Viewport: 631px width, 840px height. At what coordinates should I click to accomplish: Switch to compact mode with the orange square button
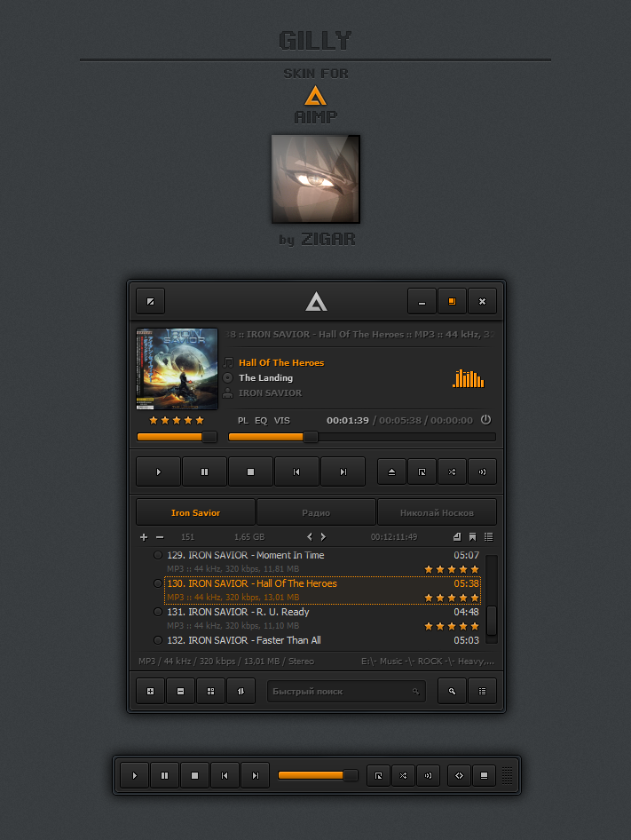tap(452, 302)
